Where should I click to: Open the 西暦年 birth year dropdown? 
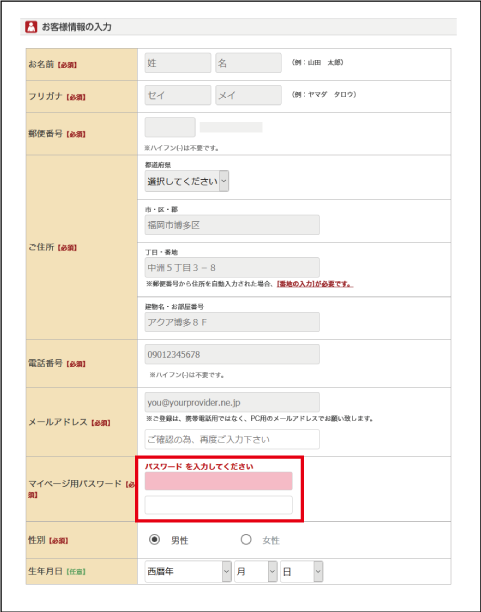click(188, 571)
